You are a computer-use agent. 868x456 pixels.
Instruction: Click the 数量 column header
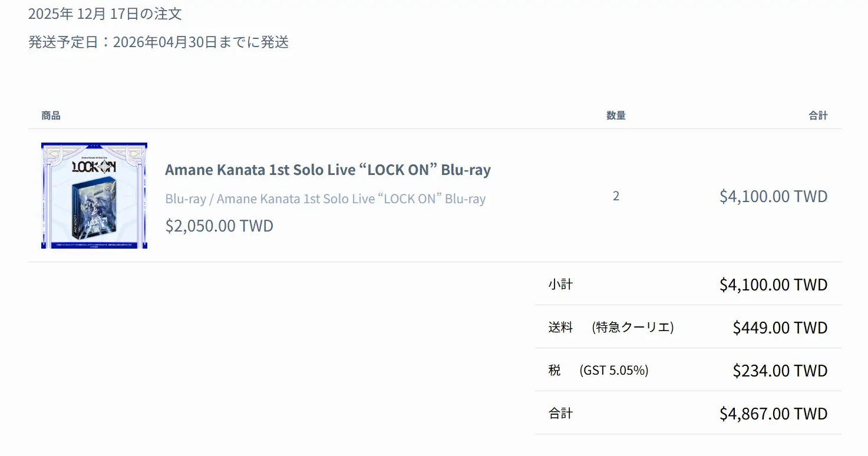click(616, 115)
